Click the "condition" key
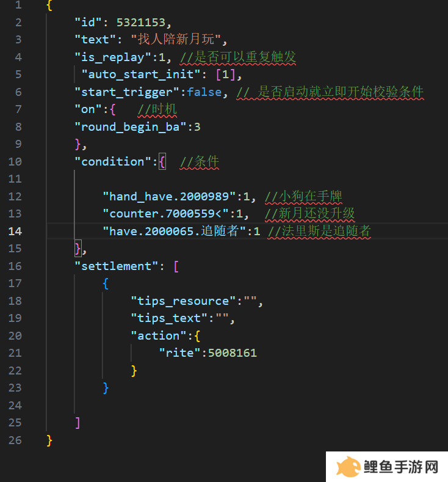The image size is (448, 482). 113,162
